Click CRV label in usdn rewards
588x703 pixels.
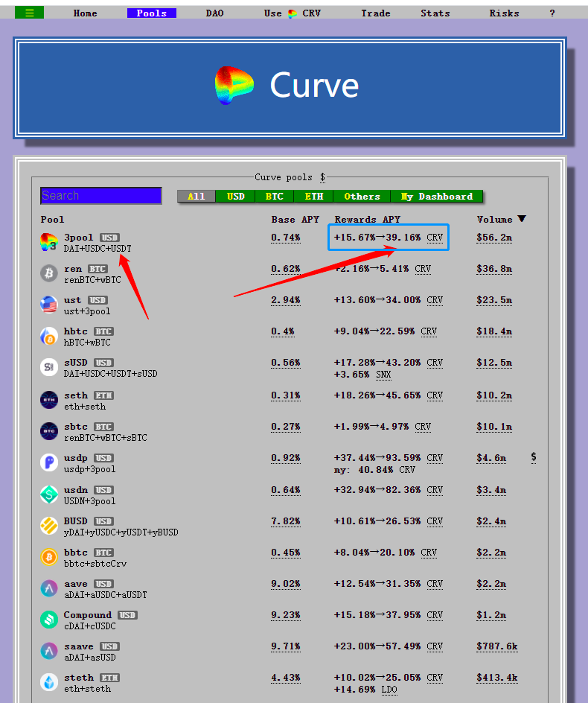(435, 490)
